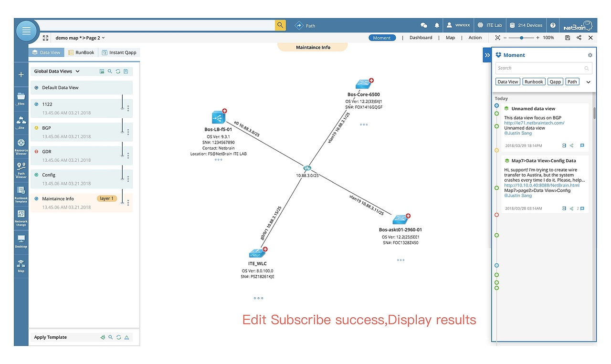Open Moment panel settings gear

[x=590, y=55]
